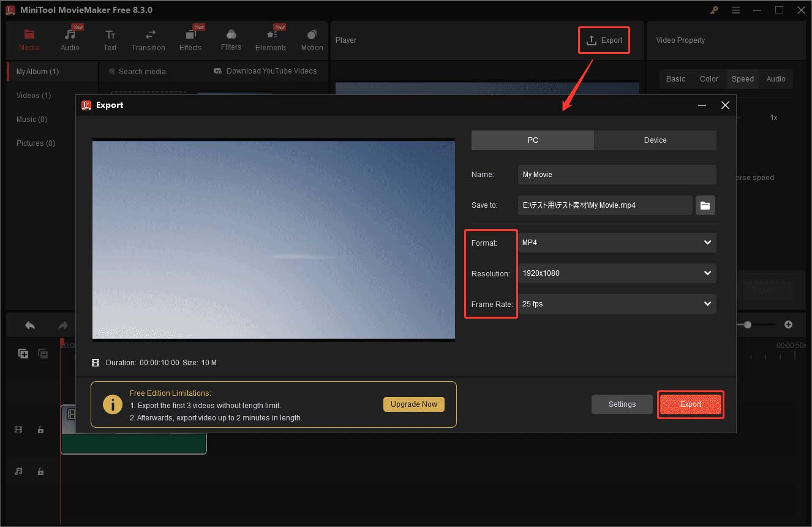812x527 pixels.
Task: Open the Audio tab
Action: point(70,40)
